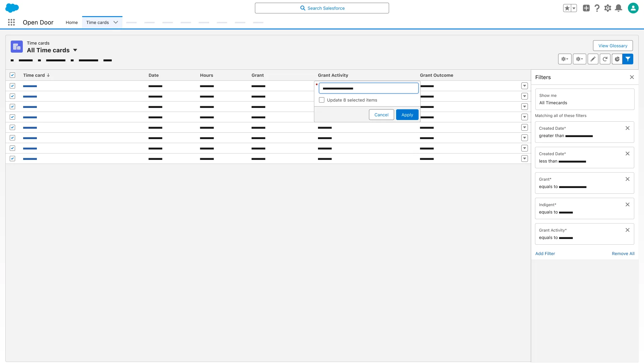644x363 pixels.
Task: Click the Add Filter link
Action: pos(545,253)
